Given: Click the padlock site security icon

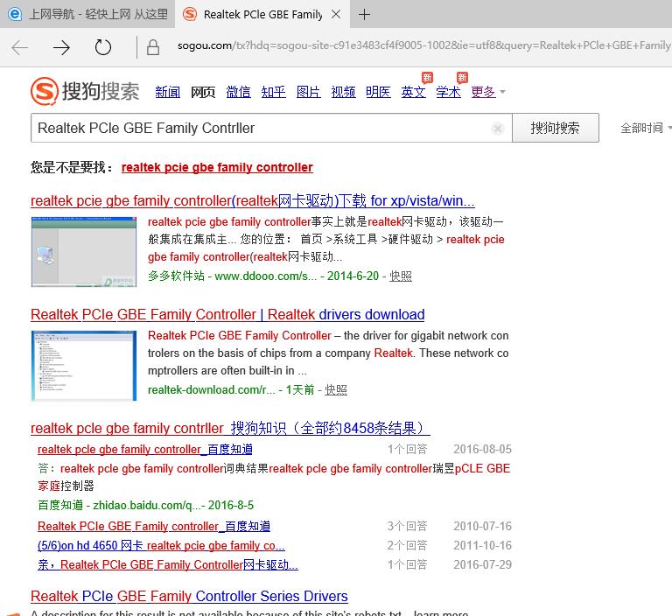Looking at the screenshot, I should pos(153,47).
